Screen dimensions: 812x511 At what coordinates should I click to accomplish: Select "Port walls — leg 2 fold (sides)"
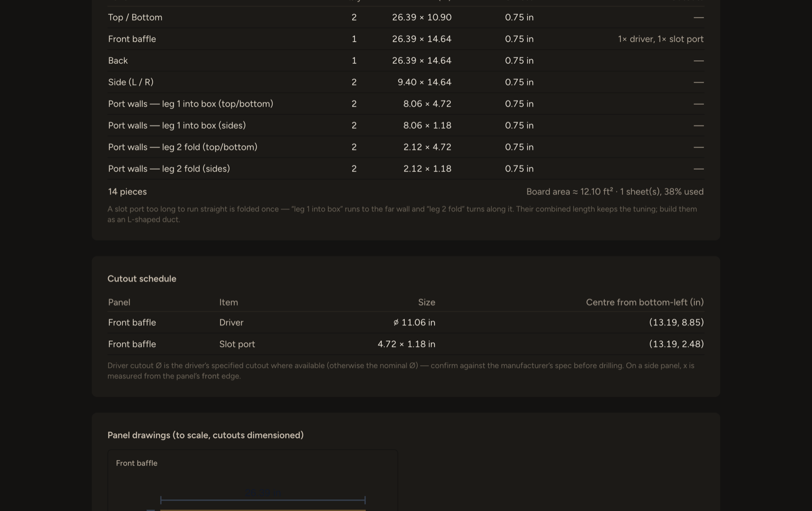tap(169, 169)
